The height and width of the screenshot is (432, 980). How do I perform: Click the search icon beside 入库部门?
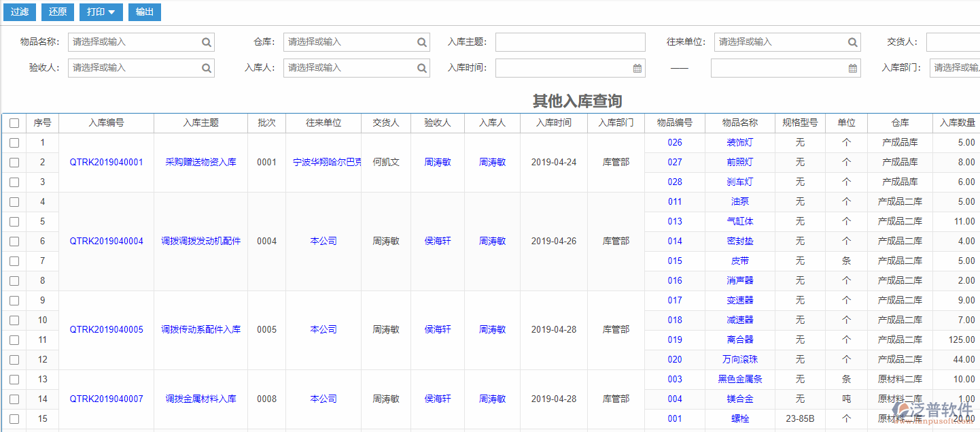point(977,67)
